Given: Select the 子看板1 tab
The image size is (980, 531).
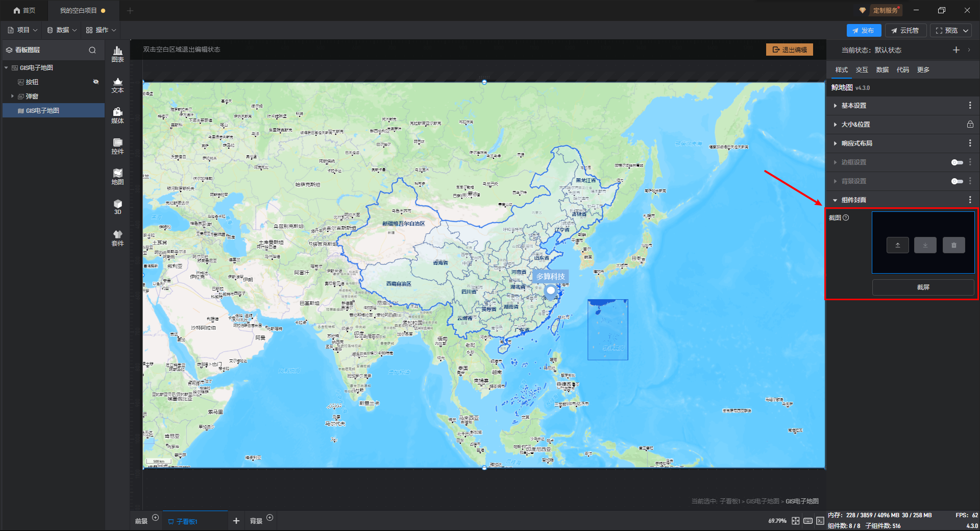Looking at the screenshot, I should tap(195, 521).
